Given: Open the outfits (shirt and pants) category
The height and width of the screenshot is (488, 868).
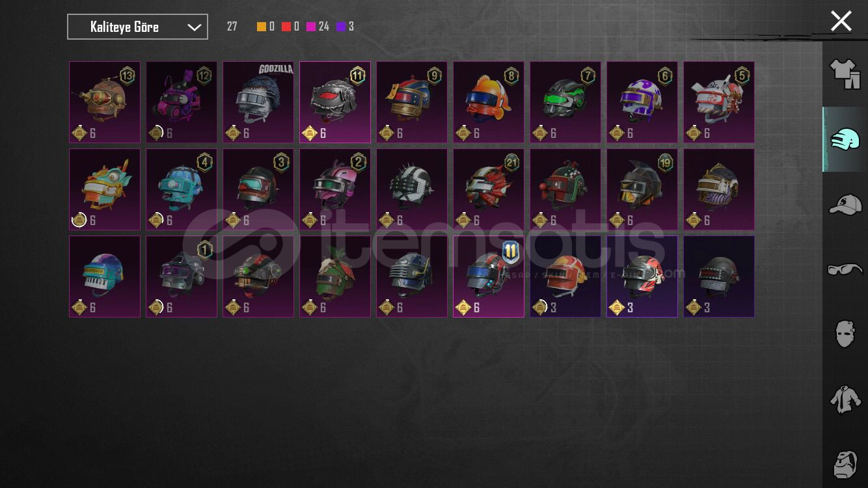Looking at the screenshot, I should point(845,74).
